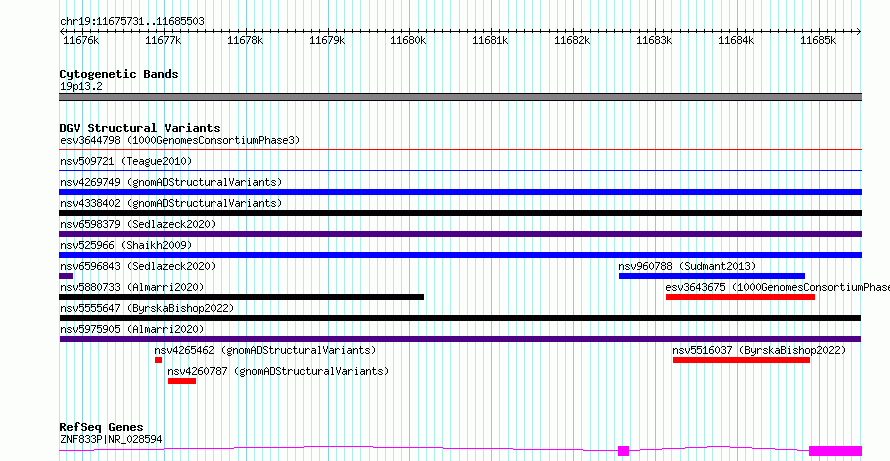Click the 11685k ruler position
Image resolution: width=890 pixels, height=461 pixels.
[x=818, y=40]
